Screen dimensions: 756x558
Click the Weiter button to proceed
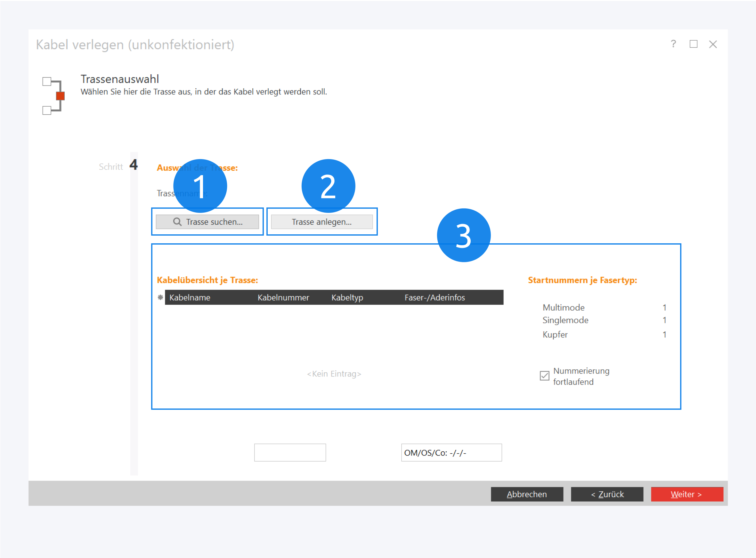coord(687,494)
